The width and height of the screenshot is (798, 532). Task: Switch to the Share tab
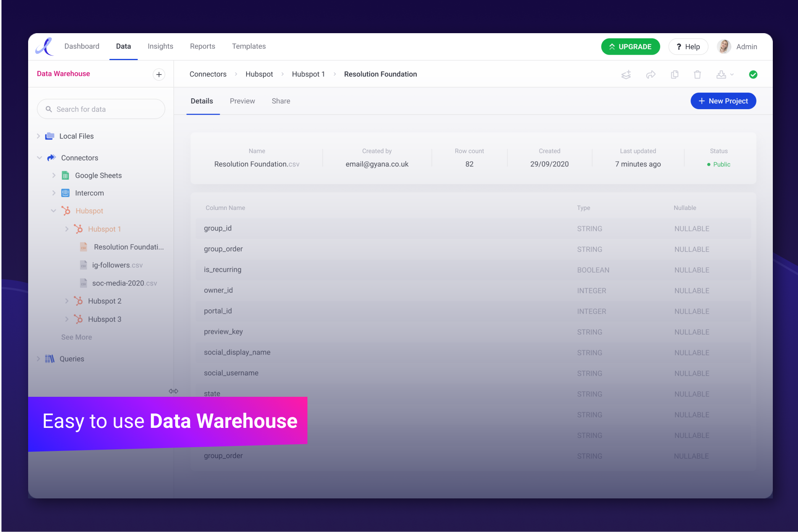pyautogui.click(x=281, y=101)
